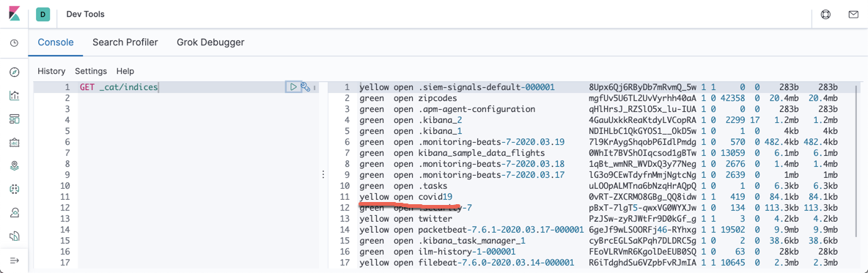868x273 pixels.
Task: Open the icon below the person icon
Action: [15, 236]
